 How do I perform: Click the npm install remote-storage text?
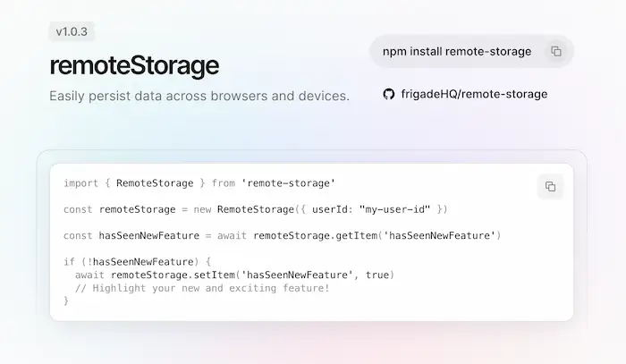coord(457,52)
